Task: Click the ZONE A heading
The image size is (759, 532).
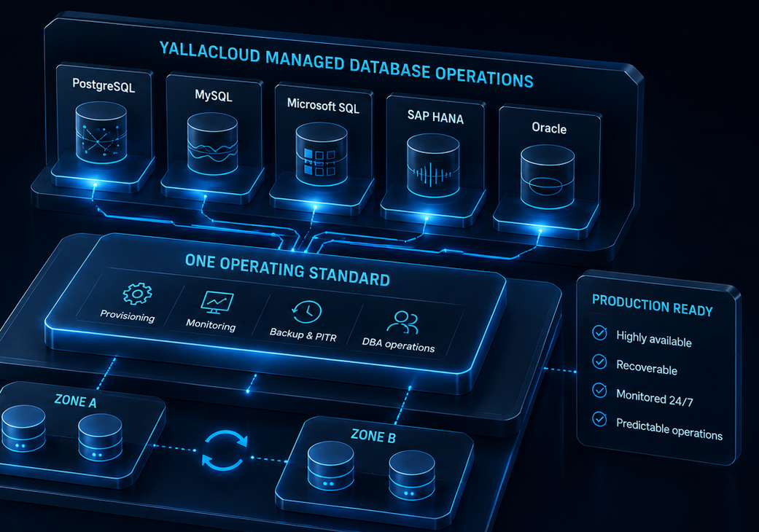Action: point(76,401)
